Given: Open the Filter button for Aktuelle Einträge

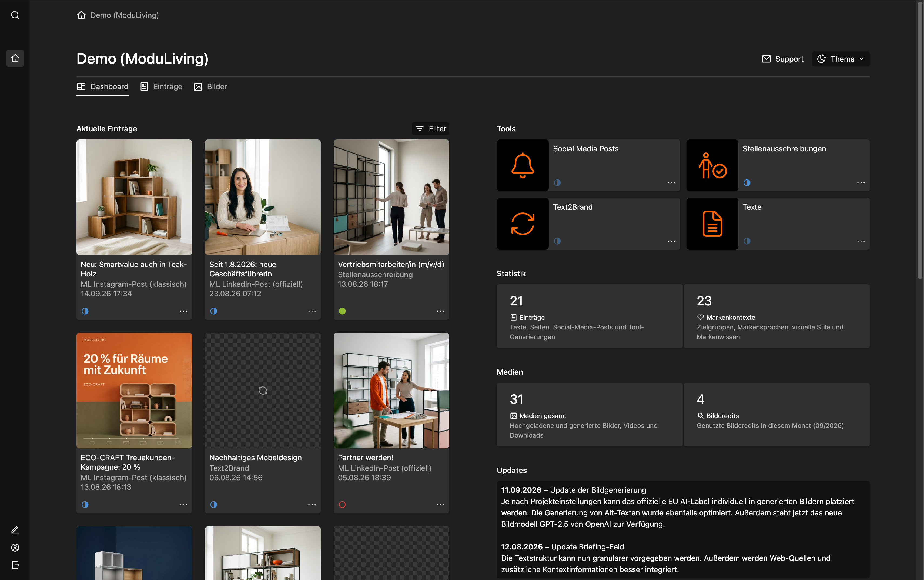Looking at the screenshot, I should coord(431,129).
